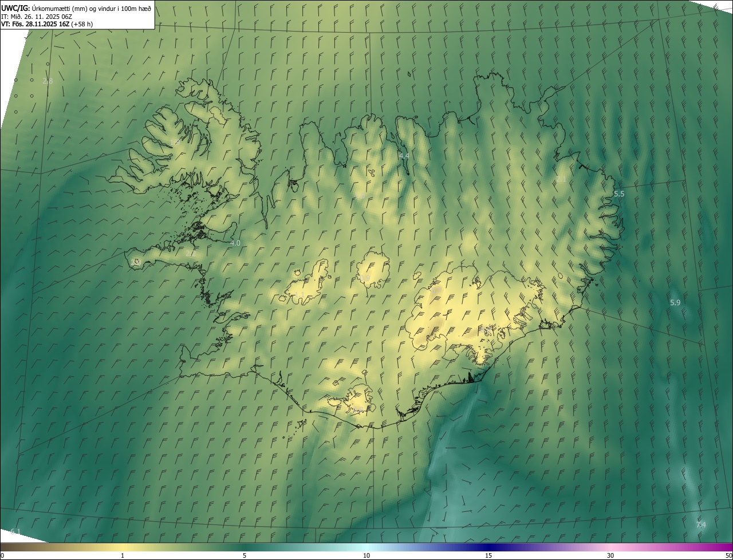Click the valid time 'VT: Fös. 28.11.2025 16Z'

click(34, 24)
